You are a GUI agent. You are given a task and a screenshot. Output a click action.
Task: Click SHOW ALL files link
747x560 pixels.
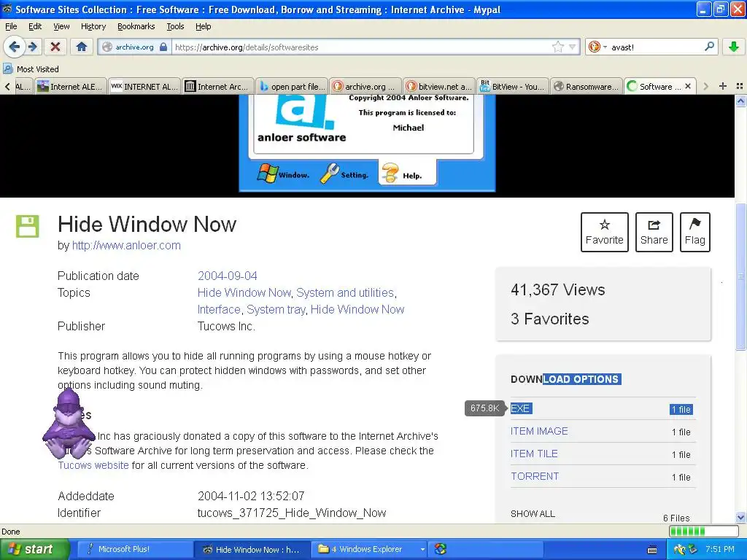533,514
